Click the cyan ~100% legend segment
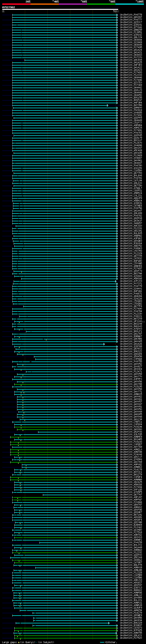 (x=130, y=4)
